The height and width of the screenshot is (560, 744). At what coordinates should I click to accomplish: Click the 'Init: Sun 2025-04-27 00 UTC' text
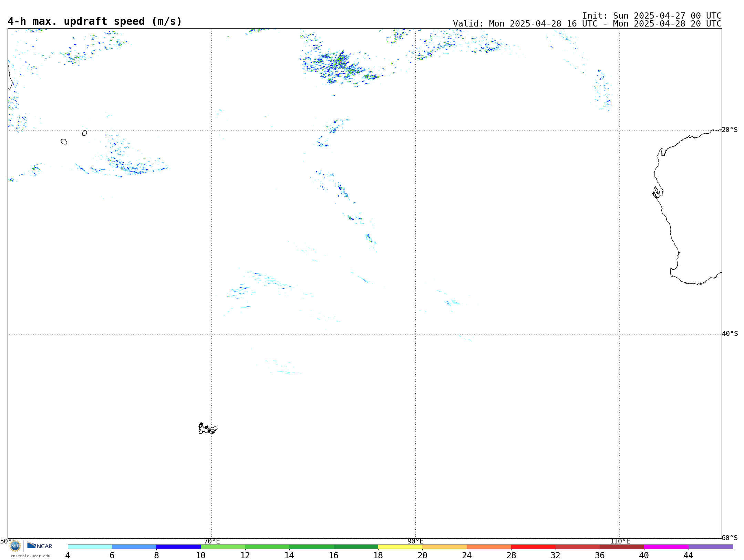click(x=652, y=16)
